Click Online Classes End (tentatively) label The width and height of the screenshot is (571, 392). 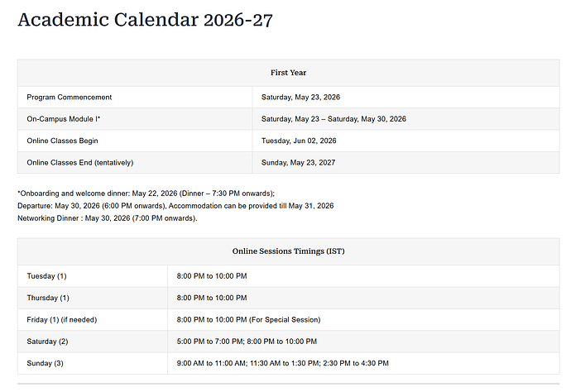pyautogui.click(x=79, y=162)
